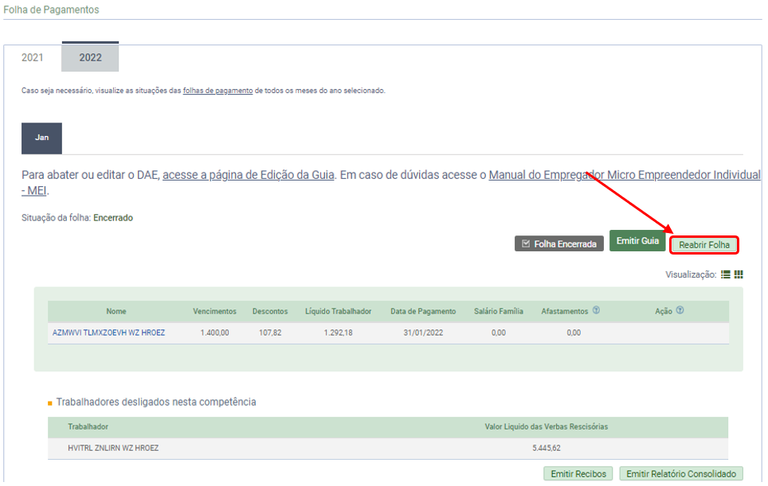Select the 2022 year tab
Image resolution: width=768 pixels, height=486 pixels.
click(x=90, y=58)
